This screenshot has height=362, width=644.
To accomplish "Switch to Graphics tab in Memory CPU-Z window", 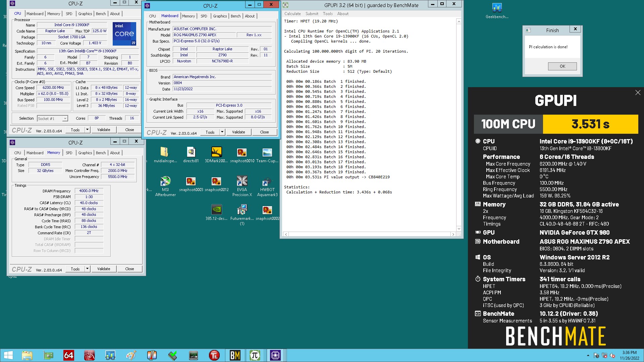I will point(85,153).
